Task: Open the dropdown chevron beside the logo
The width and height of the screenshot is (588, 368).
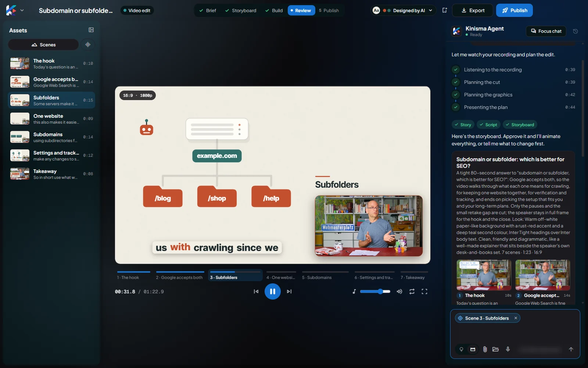Action: 22,10
